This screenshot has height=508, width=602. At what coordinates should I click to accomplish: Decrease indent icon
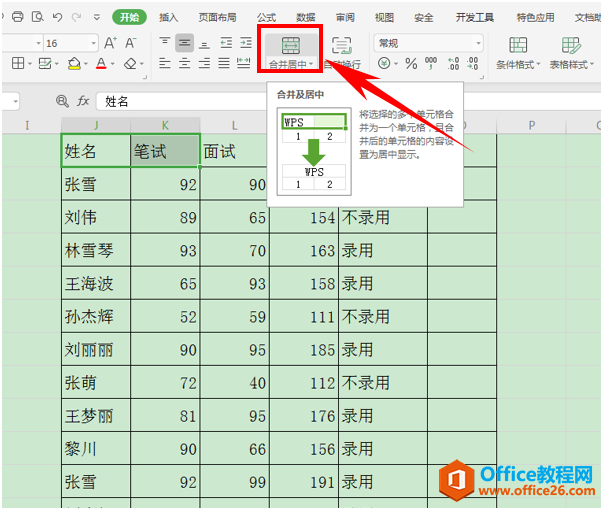226,43
